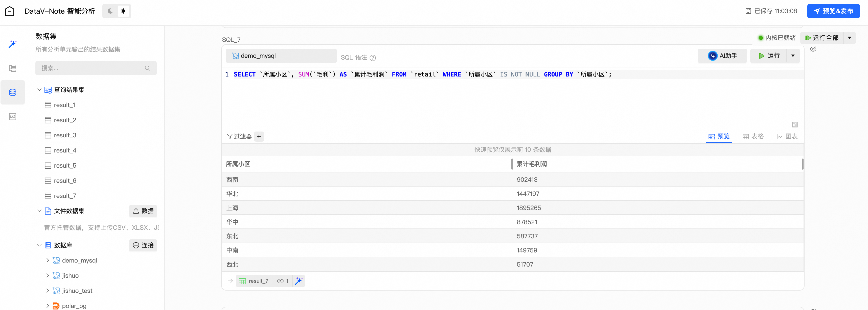Open the AI助手 button
This screenshot has height=310, width=868.
coord(722,56)
